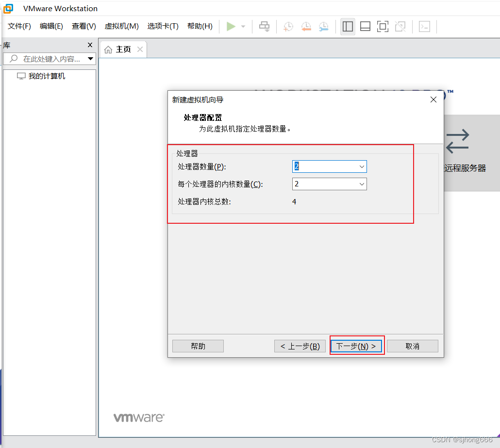Viewport: 500px width, 448px height.
Task: Open the 文件(F) menu
Action: point(19,26)
